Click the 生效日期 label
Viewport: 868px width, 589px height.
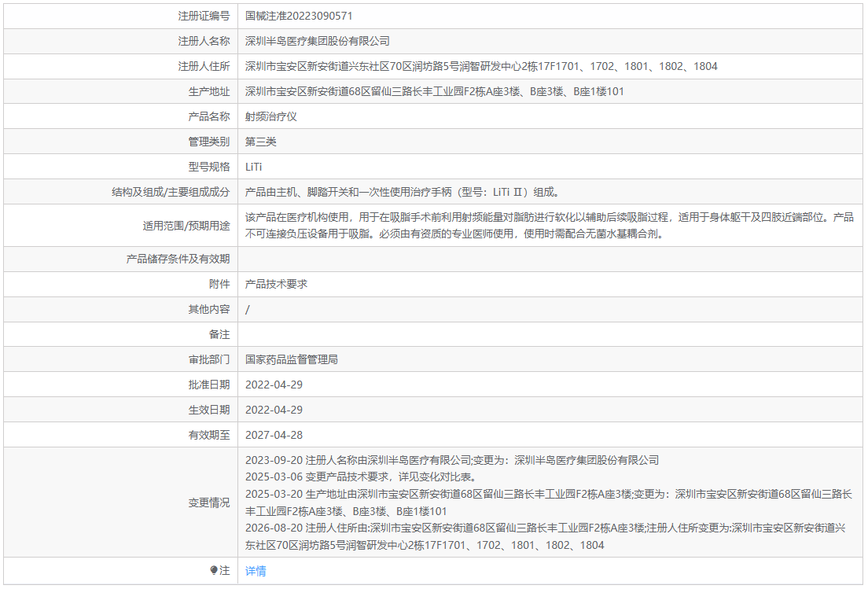click(208, 410)
